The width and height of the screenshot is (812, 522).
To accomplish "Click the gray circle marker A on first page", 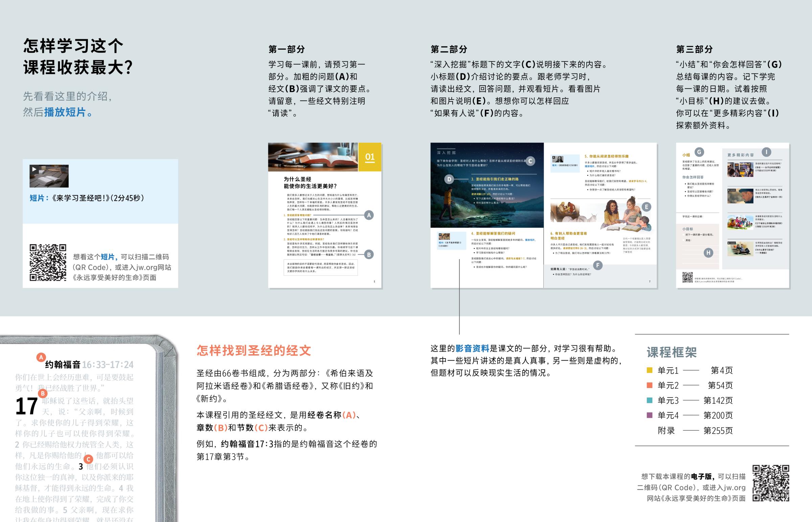I will [369, 215].
